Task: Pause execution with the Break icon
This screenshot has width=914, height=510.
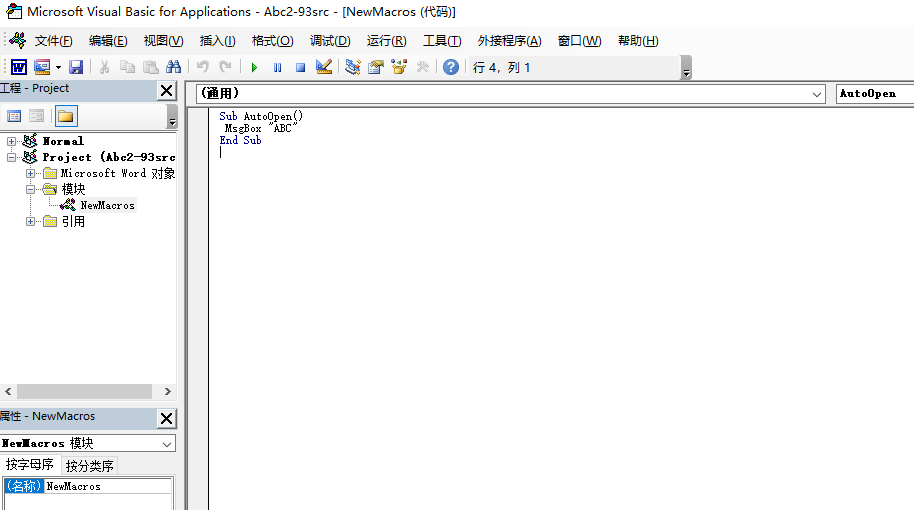Action: (277, 67)
